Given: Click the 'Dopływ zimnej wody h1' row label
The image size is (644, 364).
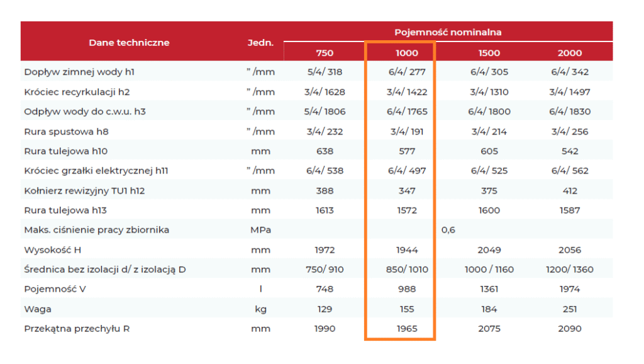Looking at the screenshot, I should (x=79, y=72).
